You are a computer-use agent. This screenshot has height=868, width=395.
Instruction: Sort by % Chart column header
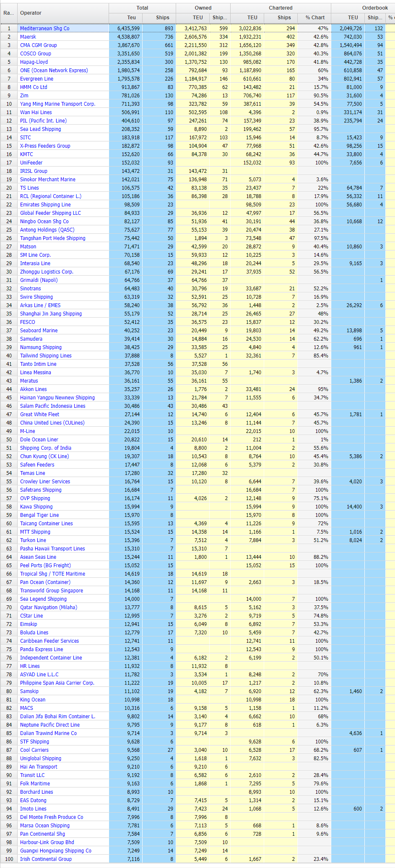pos(314,18)
